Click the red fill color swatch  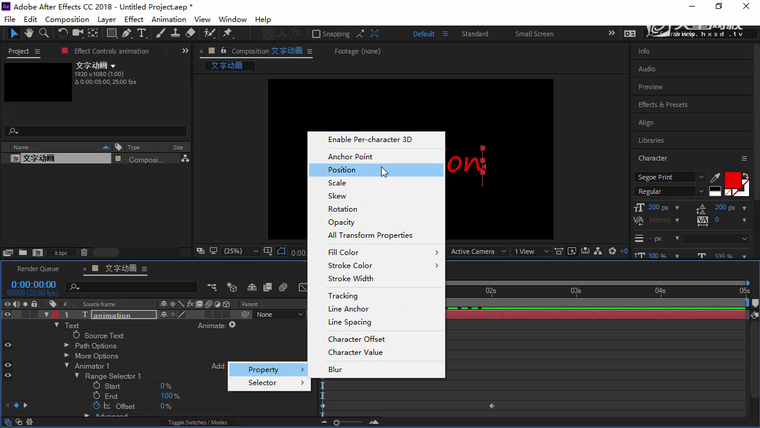[x=732, y=180]
